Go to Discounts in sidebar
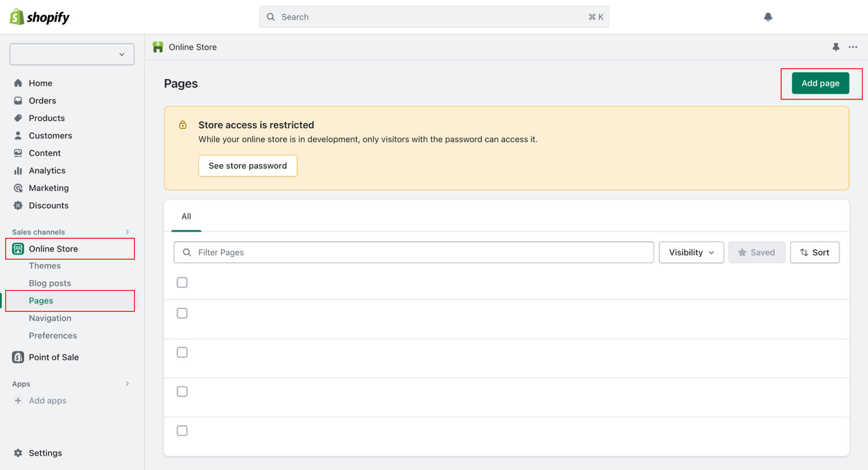Screen dimensions: 868x470 pyautogui.click(x=49, y=205)
